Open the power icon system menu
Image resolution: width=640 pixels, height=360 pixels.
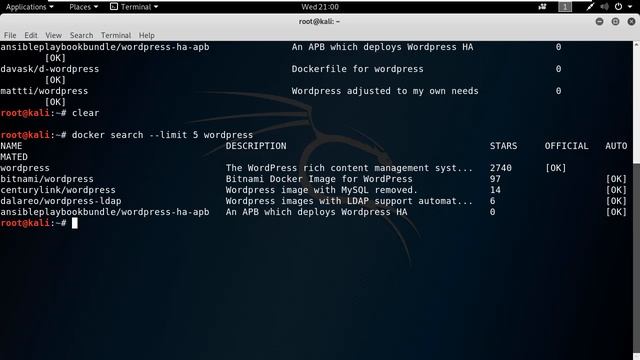pos(619,7)
